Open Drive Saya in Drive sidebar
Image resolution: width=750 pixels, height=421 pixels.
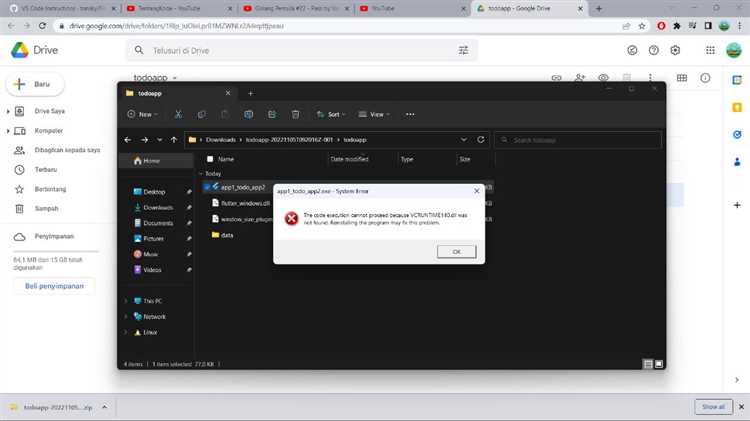coord(49,111)
